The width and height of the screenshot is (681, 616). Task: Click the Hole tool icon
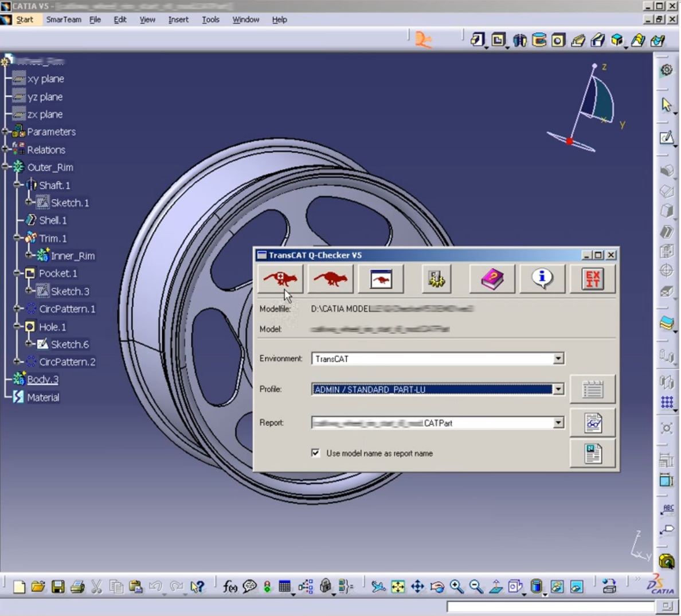click(x=558, y=40)
